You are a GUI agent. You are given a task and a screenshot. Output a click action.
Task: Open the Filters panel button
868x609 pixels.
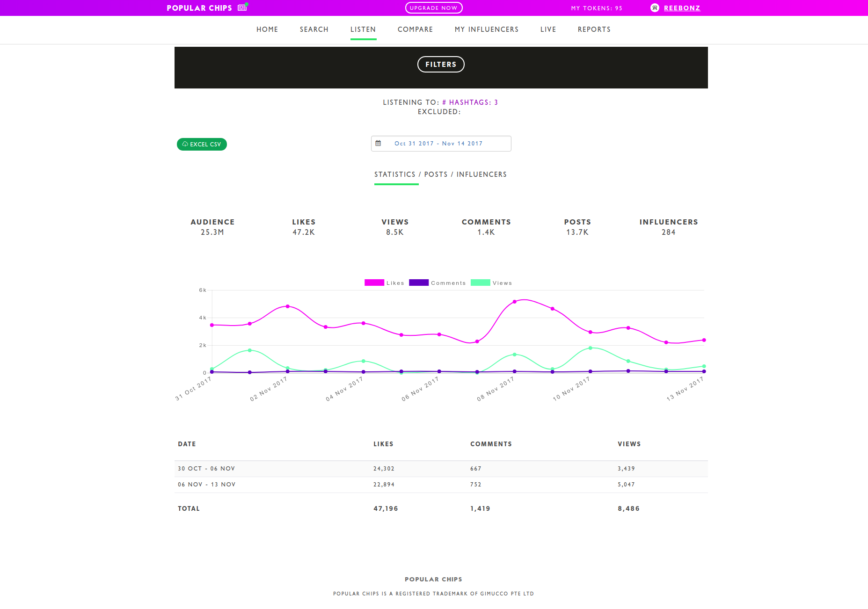(x=441, y=65)
